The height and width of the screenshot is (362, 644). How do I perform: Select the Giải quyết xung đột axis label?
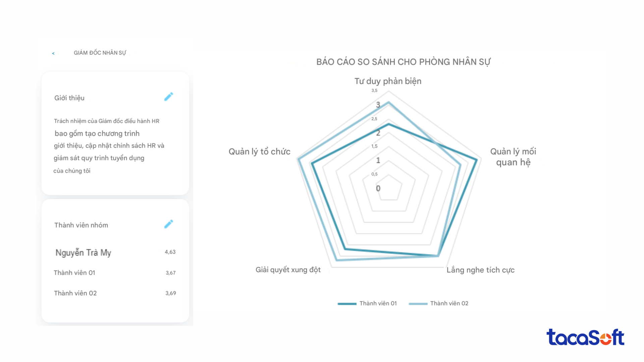pyautogui.click(x=288, y=270)
